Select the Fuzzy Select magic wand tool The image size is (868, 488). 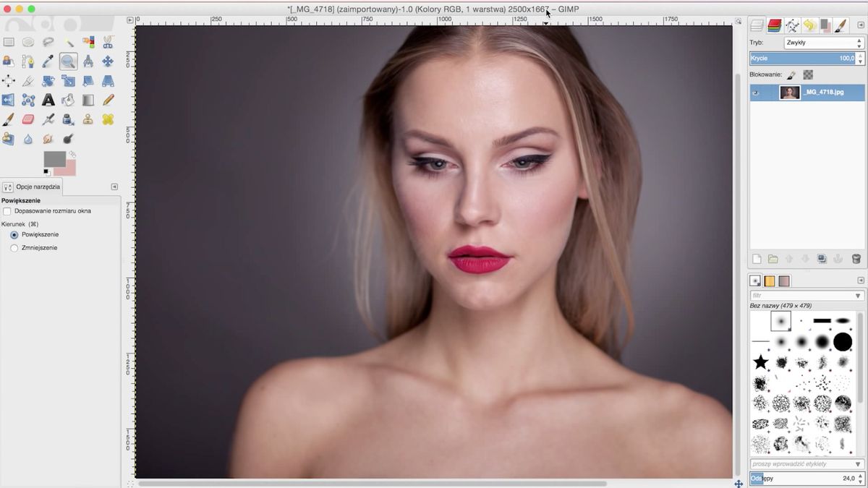tap(68, 42)
